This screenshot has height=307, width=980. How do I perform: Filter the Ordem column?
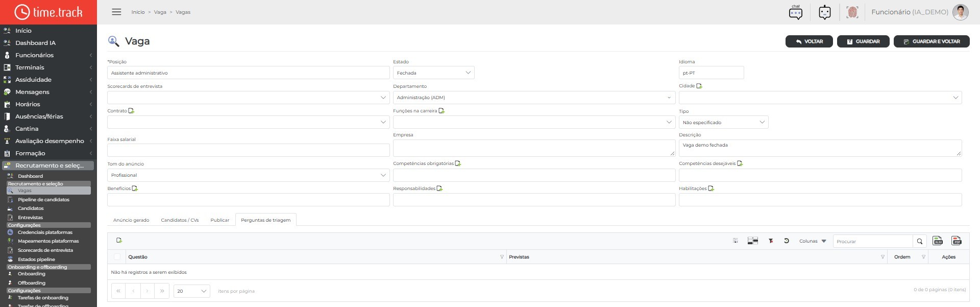click(x=923, y=257)
